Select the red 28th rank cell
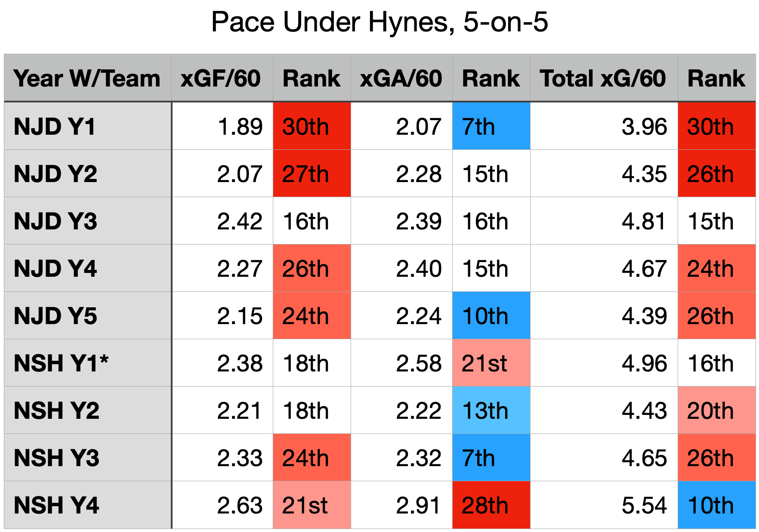This screenshot has height=532, width=759. pos(491,505)
